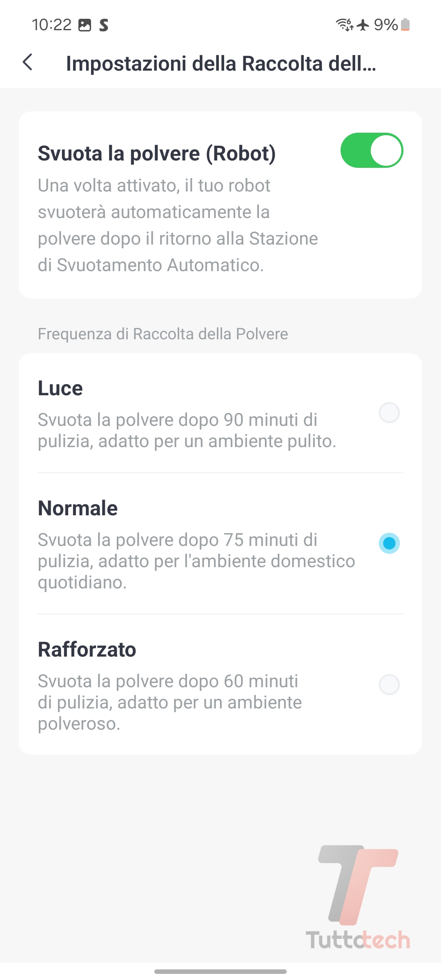Tap the battery level icon
This screenshot has height=980, width=441.
coord(405,25)
